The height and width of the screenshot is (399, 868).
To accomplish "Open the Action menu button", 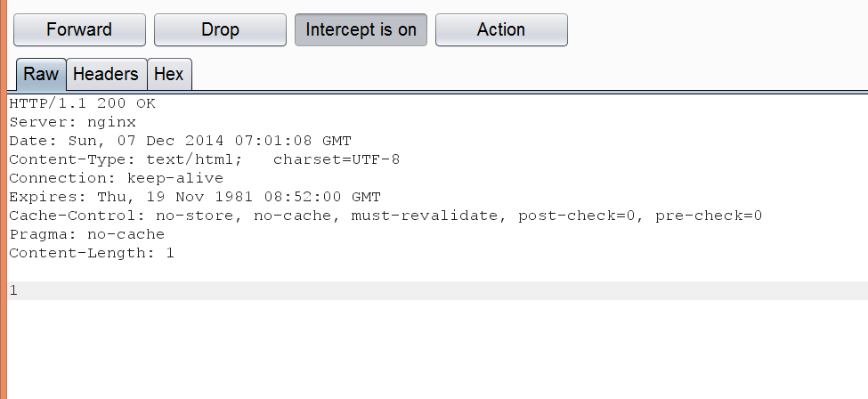I will click(x=501, y=30).
